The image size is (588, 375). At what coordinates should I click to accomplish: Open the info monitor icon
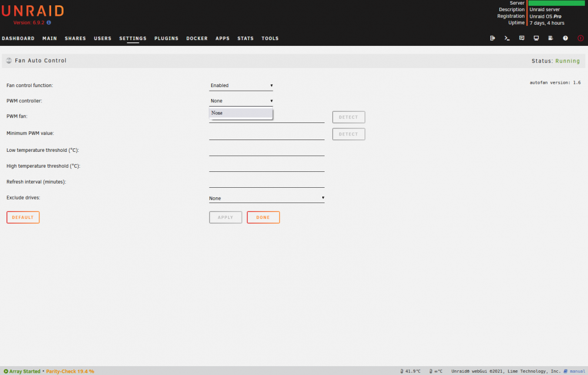(536, 38)
